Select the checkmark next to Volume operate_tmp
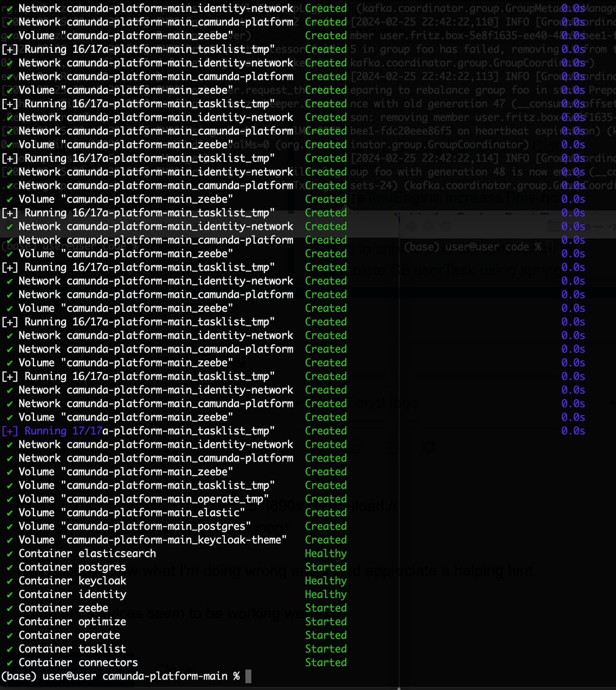Viewport: 616px width, 690px height. pos(10,499)
